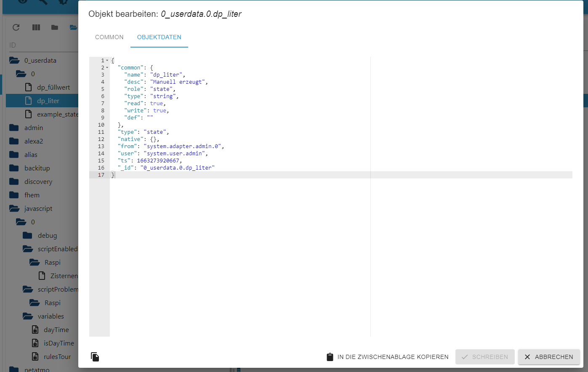Click the discovery folder icon
The image size is (588, 372).
pyautogui.click(x=14, y=182)
